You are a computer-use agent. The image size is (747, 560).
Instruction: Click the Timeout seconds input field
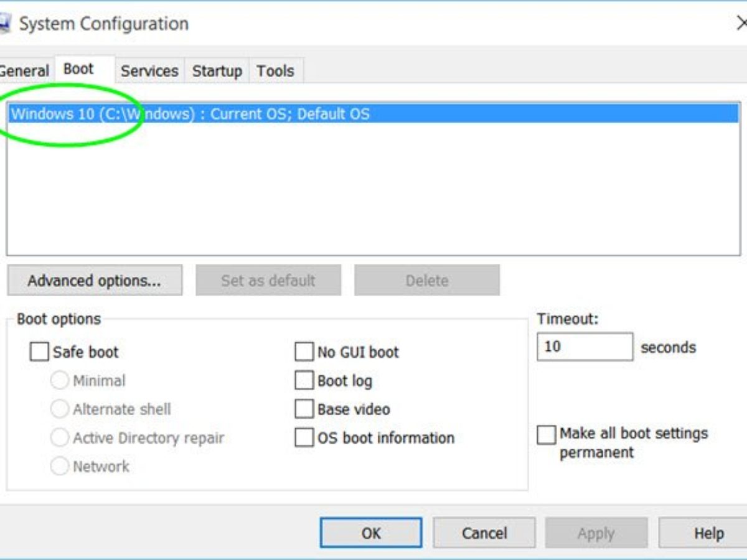584,347
